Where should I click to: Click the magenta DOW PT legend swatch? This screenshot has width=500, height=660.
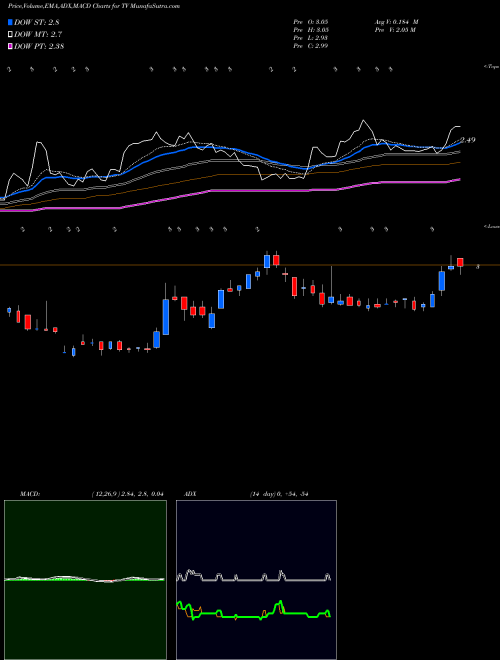coord(11,46)
